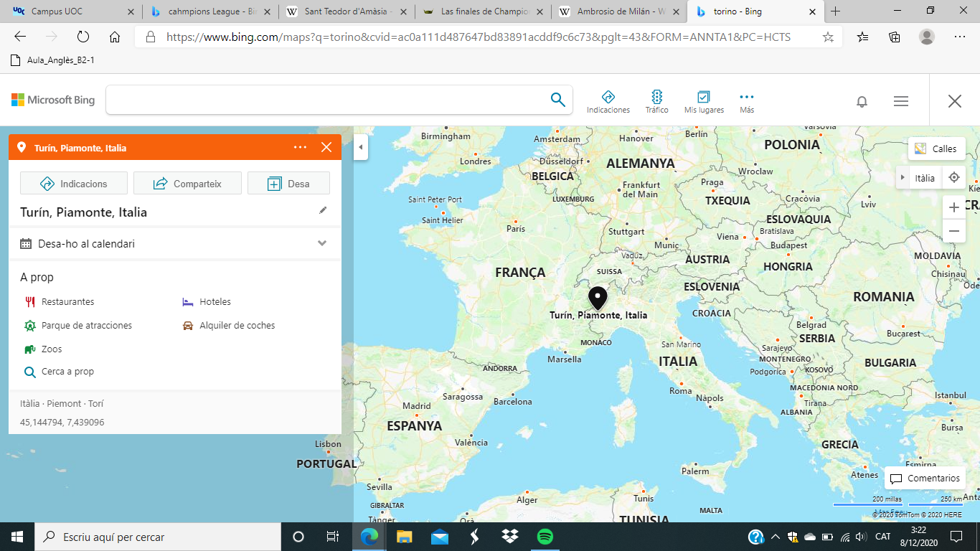Open the Comentarios feedback button
This screenshot has width=980, height=551.
click(925, 479)
